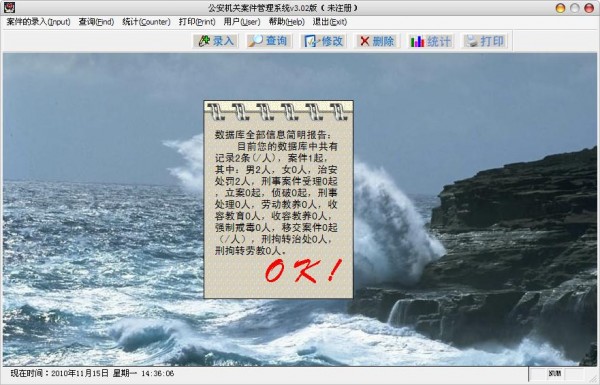Open the 案件的录入(Input) menu
Image resolution: width=600 pixels, height=385 pixels.
coord(39,22)
